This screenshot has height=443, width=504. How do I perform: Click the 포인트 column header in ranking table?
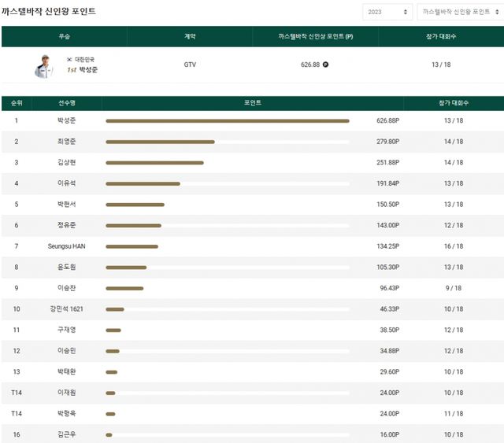pyautogui.click(x=253, y=103)
